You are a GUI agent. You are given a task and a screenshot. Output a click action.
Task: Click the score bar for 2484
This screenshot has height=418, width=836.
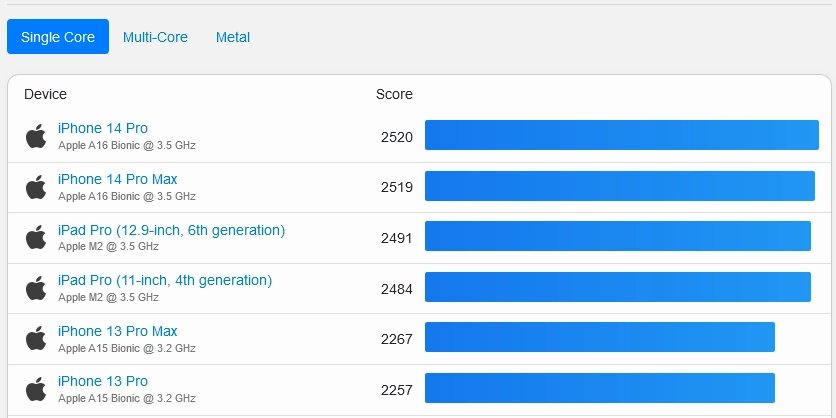click(618, 287)
